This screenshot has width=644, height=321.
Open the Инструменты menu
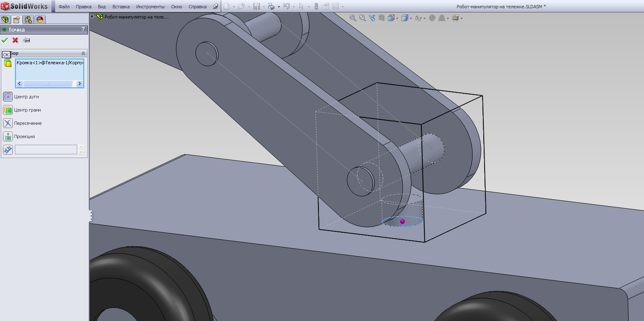[150, 7]
